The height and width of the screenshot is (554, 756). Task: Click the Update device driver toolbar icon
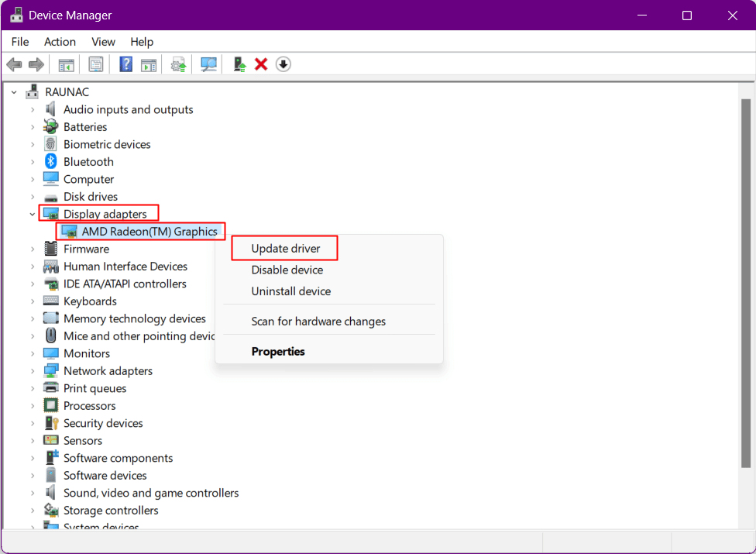(x=178, y=64)
